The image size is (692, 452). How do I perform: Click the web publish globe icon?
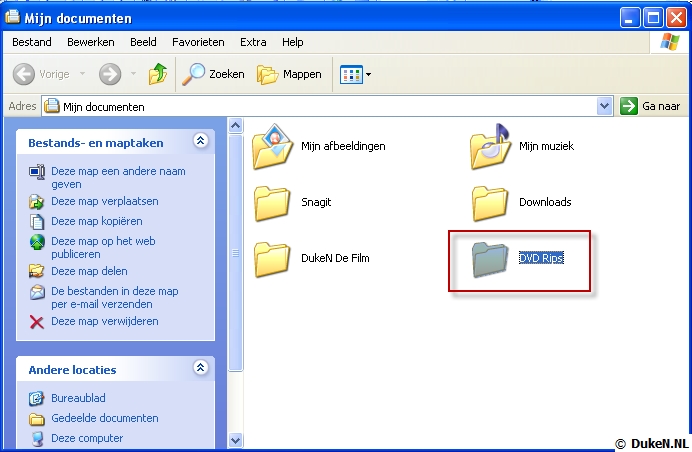pyautogui.click(x=37, y=242)
